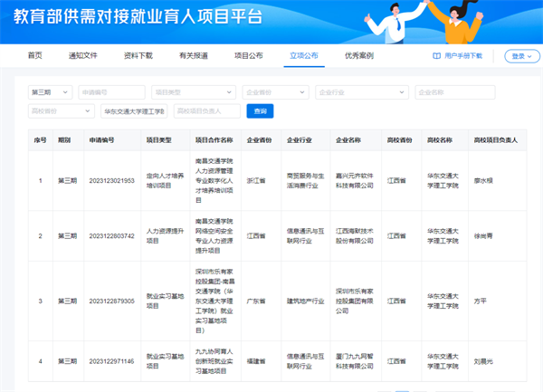543x392 pixels.
Task: Switch to the 项目公布 tab
Action: click(248, 55)
